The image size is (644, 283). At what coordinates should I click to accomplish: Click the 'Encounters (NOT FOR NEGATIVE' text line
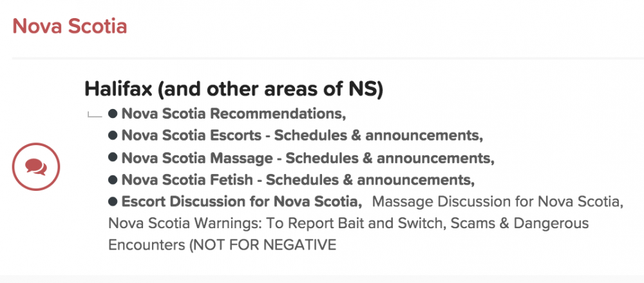pos(222,246)
